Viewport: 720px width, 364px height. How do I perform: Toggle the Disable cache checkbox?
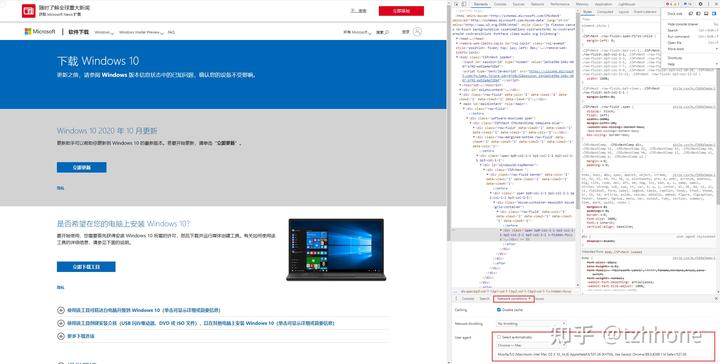pos(499,310)
